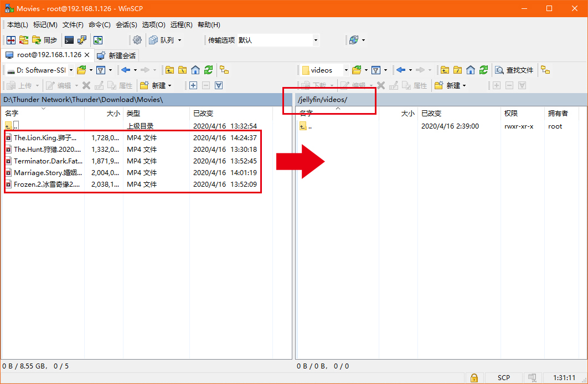This screenshot has width=588, height=384.
Task: Go to remote root directory icon
Action: [457, 70]
